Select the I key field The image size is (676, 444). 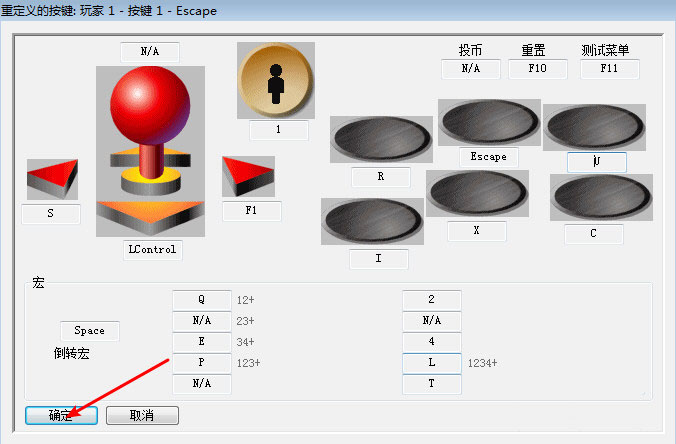(379, 259)
